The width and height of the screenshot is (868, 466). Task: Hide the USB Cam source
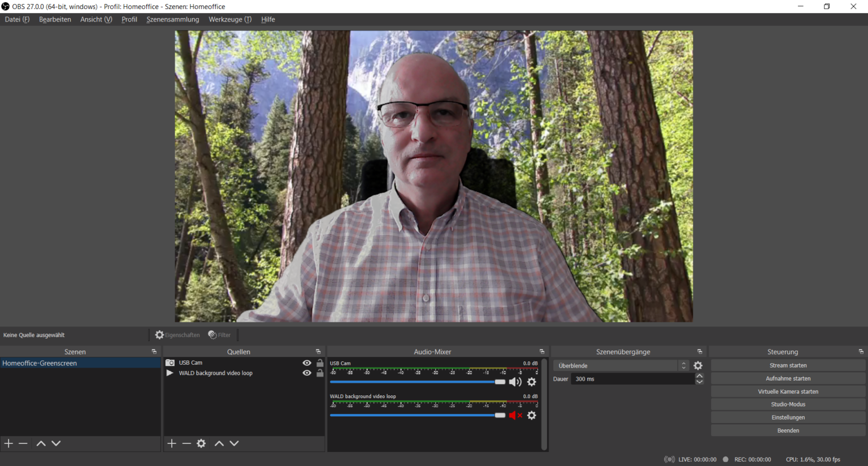pyautogui.click(x=307, y=363)
